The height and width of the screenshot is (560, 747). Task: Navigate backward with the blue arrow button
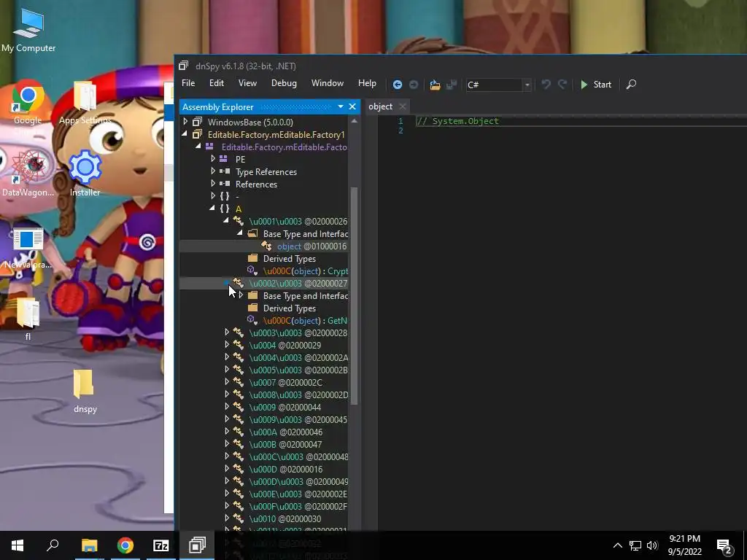[397, 85]
